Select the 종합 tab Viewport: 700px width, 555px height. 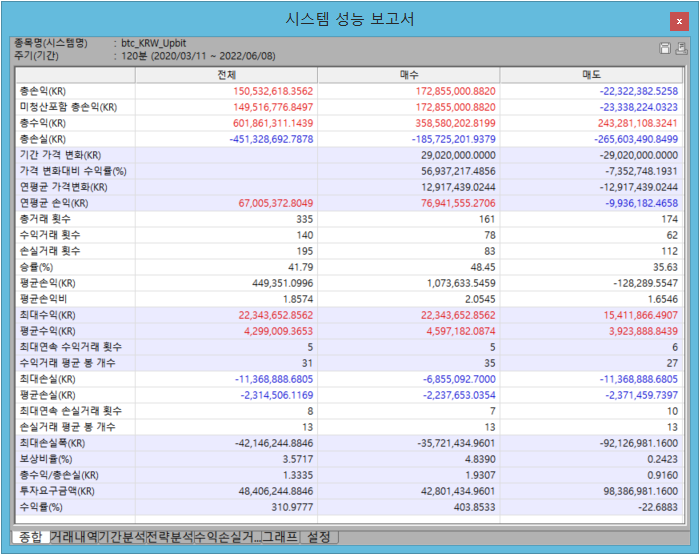tap(30, 537)
